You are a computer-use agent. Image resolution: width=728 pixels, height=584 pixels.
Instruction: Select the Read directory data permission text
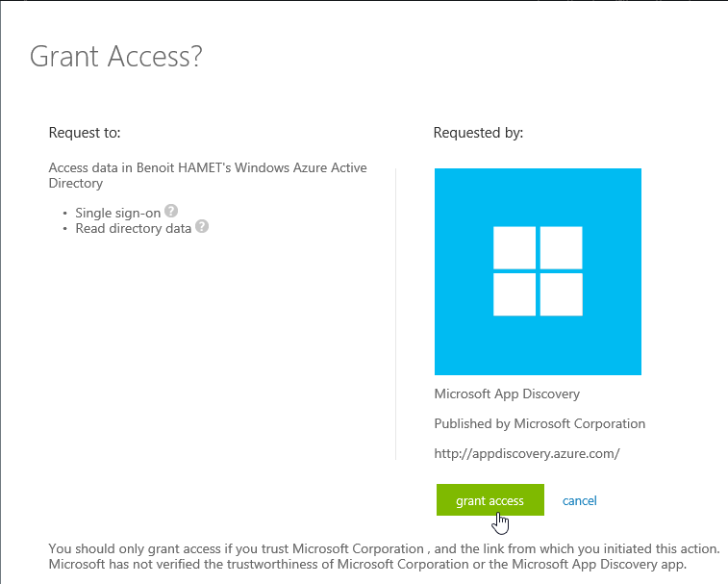134,229
